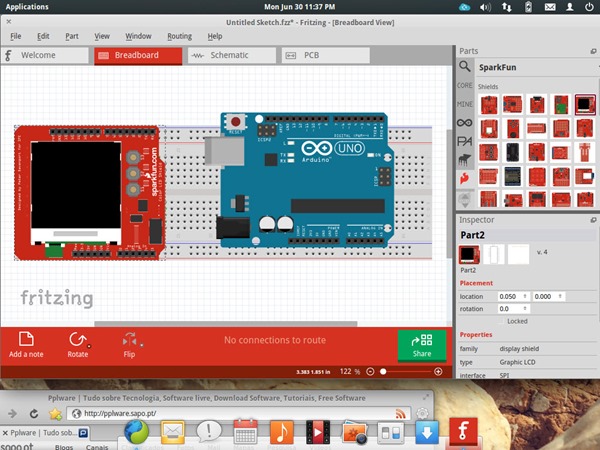Float the Parts panel with its undock icon
The image size is (600, 450).
(593, 51)
